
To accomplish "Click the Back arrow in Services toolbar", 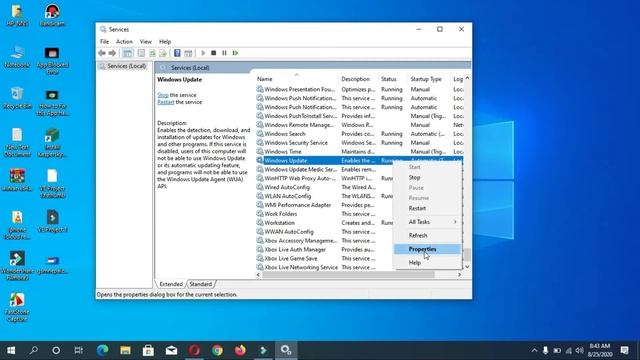I will tap(102, 53).
